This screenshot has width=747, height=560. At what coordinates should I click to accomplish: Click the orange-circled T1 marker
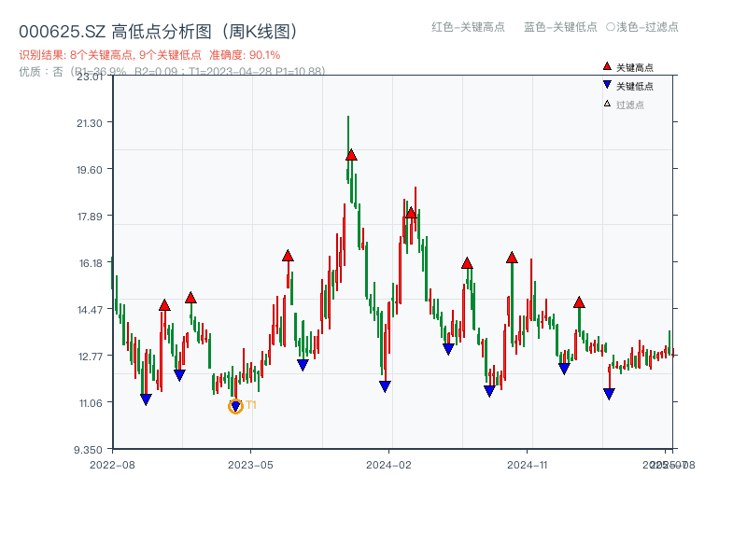point(235,405)
